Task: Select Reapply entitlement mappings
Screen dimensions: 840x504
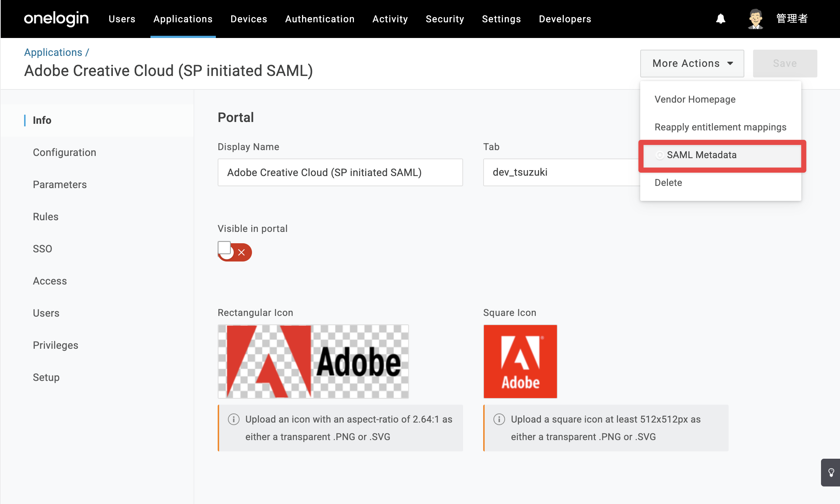Action: point(721,127)
